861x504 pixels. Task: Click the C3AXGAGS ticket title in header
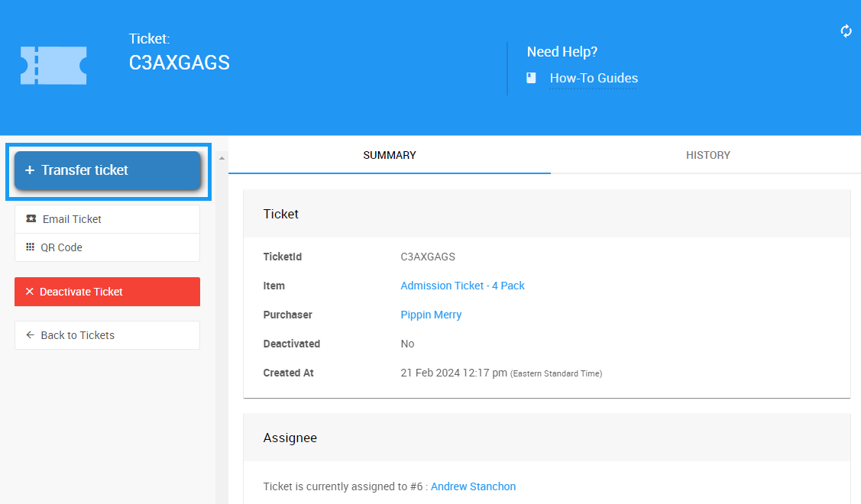180,63
